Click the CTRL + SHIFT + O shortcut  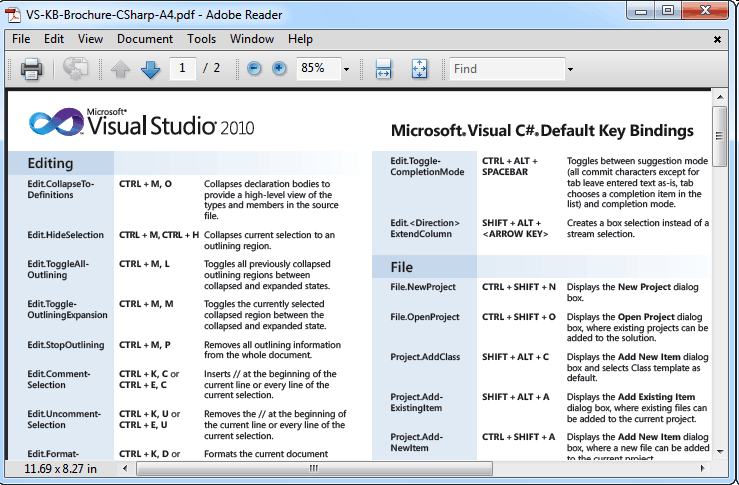coord(519,317)
